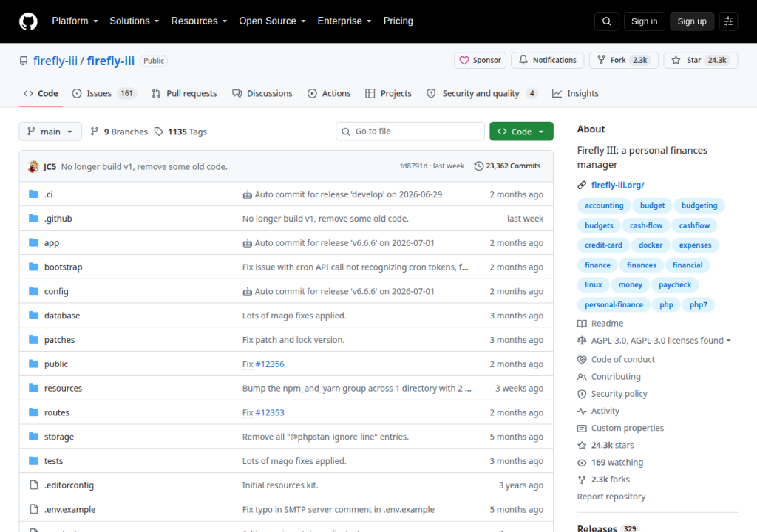Click Report repository link
The image size is (757, 532).
(611, 497)
